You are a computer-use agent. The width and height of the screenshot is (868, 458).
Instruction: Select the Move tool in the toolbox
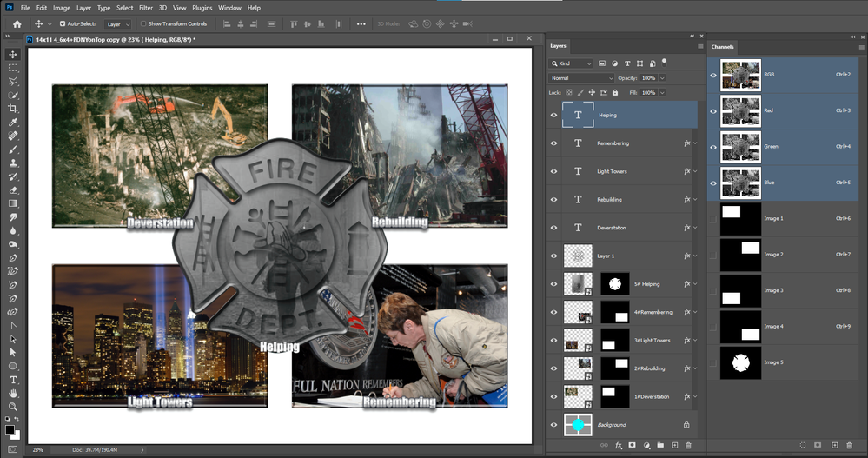(x=13, y=54)
